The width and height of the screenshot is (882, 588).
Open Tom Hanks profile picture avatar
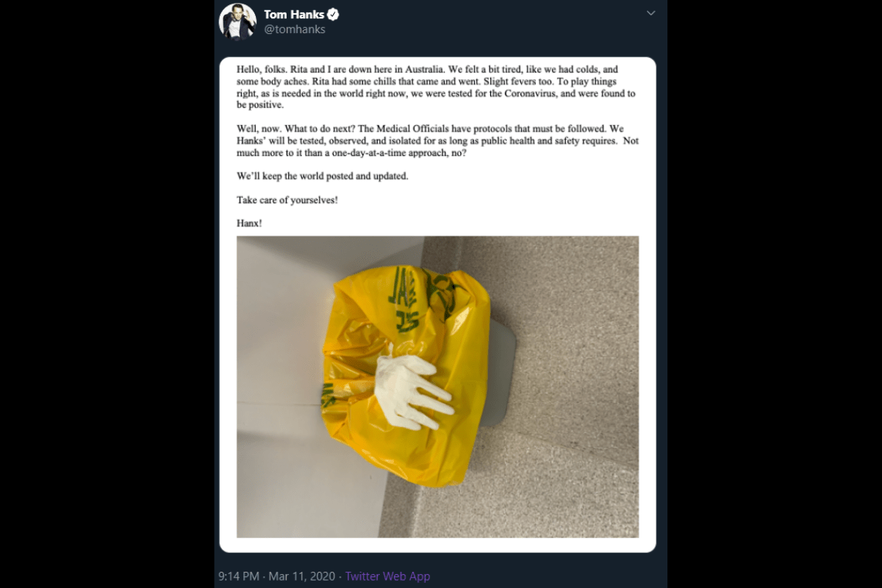click(237, 21)
